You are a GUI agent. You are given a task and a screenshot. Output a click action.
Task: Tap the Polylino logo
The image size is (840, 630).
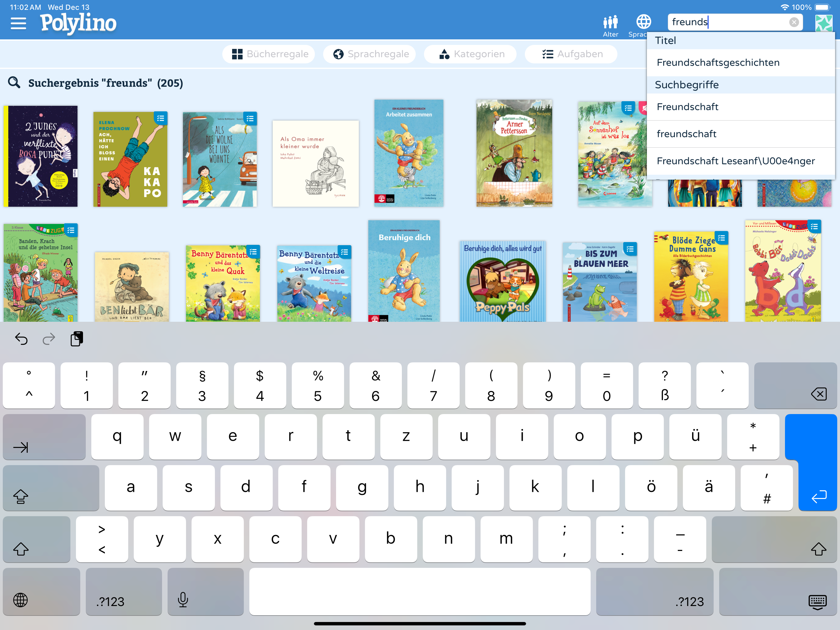tap(78, 23)
